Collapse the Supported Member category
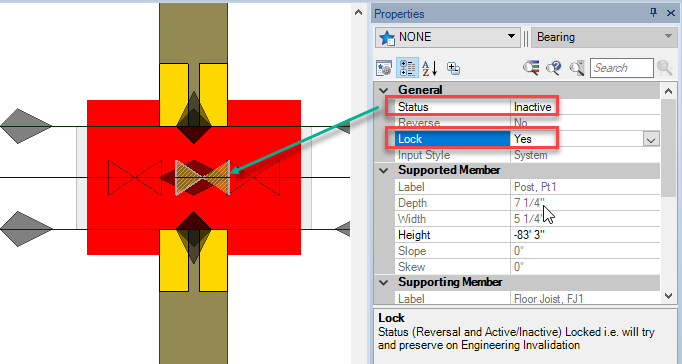The width and height of the screenshot is (682, 364). coord(384,170)
